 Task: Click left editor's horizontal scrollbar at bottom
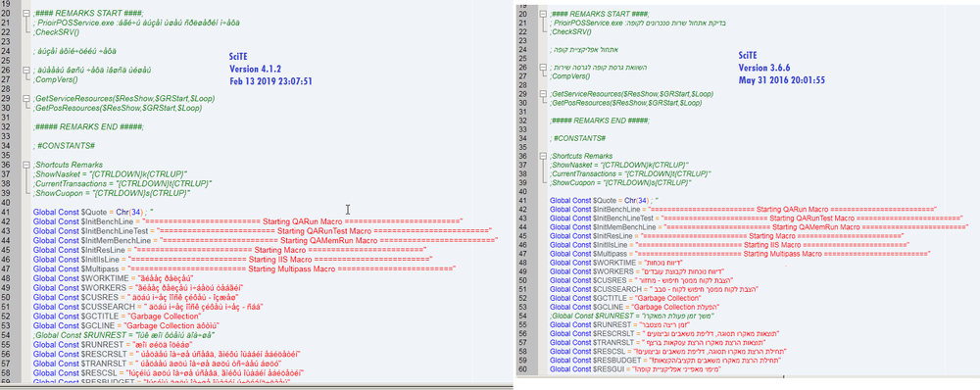tap(256, 386)
